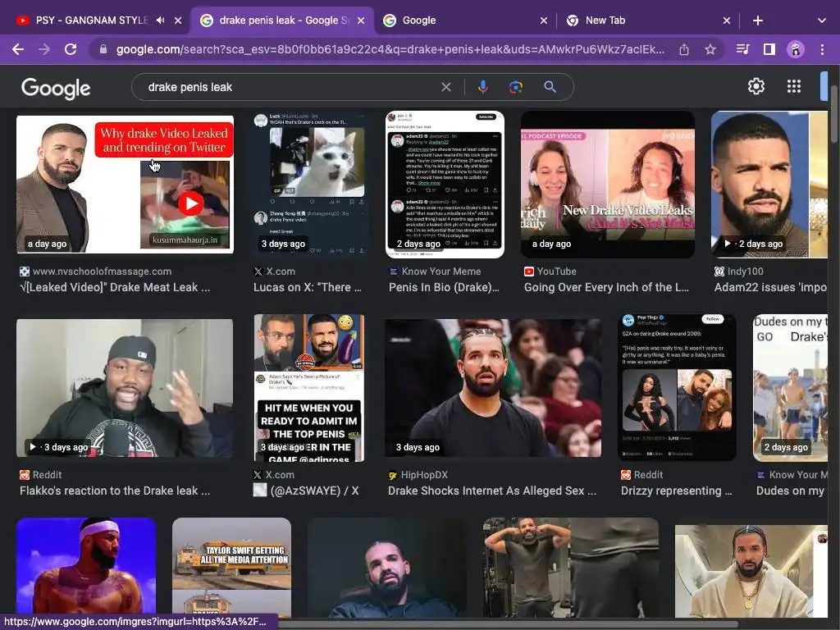Screen dimensions: 840x630
Task: Open Google quick settings gear
Action: tap(756, 86)
